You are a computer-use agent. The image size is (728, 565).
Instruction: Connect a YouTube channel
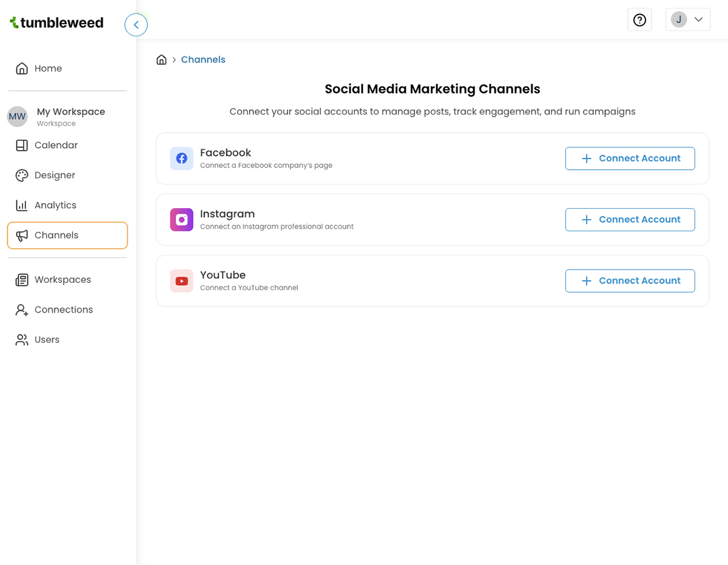630,280
